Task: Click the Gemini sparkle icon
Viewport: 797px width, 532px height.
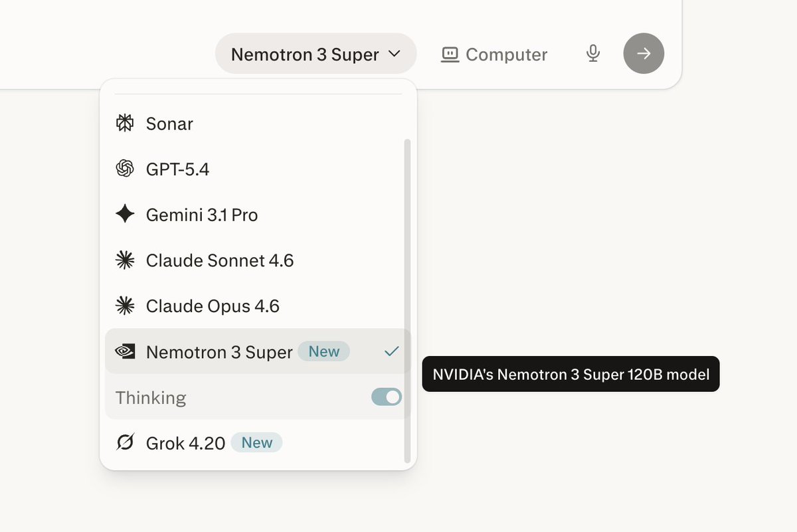Action: pos(124,215)
